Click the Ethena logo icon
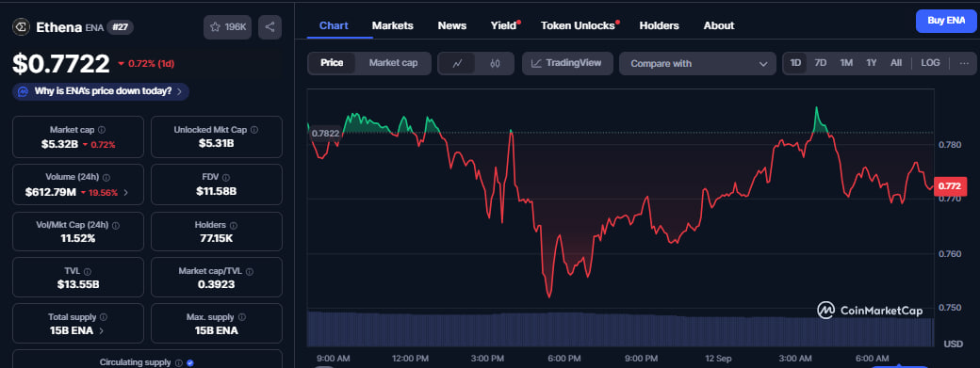The image size is (980, 368). (x=22, y=26)
